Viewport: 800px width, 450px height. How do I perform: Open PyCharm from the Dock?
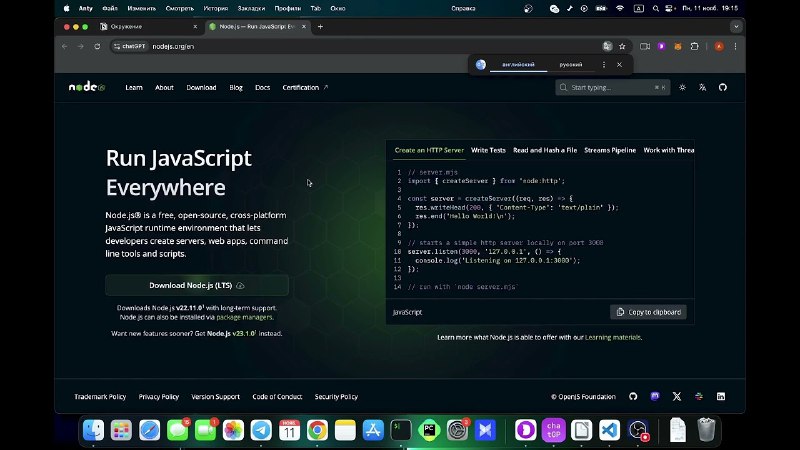pos(429,430)
